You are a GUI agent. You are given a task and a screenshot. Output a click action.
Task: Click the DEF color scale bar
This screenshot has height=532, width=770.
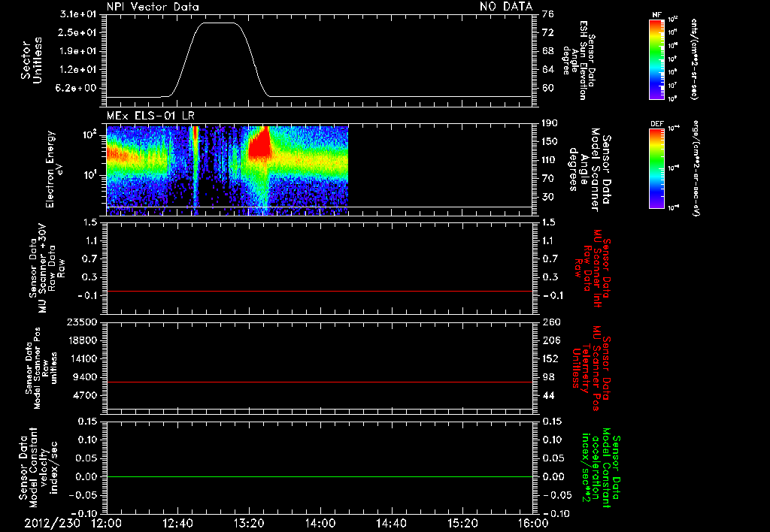[656, 168]
